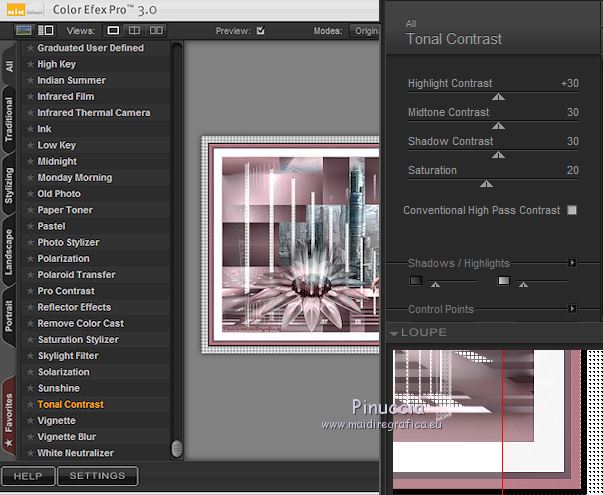The height and width of the screenshot is (495, 603).
Task: Click the image-only browser view icon
Action: pos(24,30)
